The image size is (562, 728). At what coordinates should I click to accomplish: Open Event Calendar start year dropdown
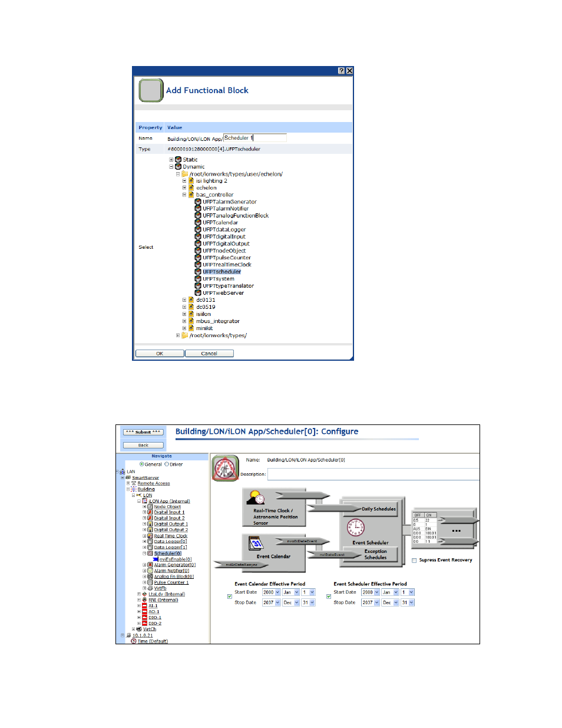pyautogui.click(x=277, y=592)
